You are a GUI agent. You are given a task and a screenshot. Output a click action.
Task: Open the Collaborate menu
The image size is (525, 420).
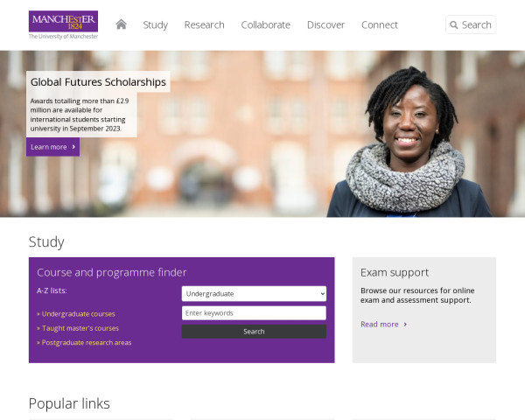(x=265, y=24)
